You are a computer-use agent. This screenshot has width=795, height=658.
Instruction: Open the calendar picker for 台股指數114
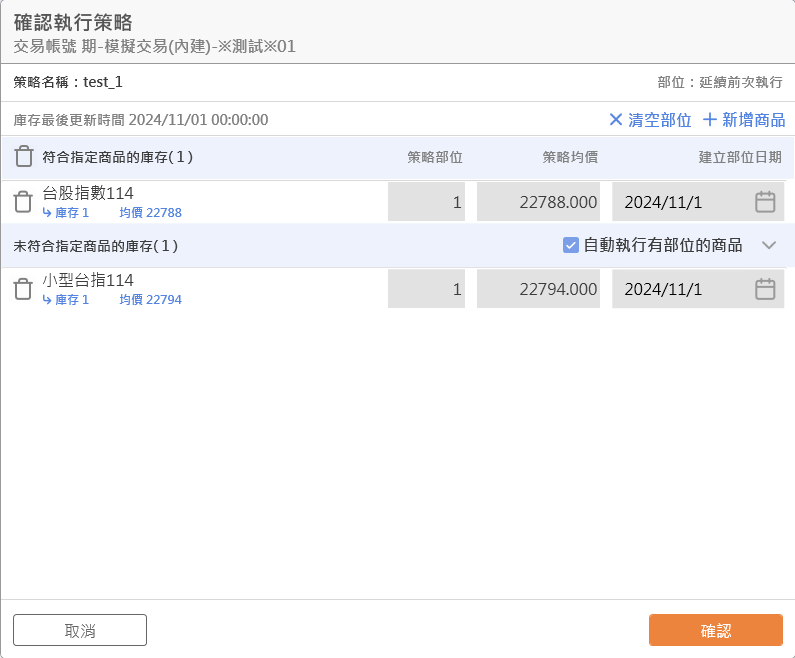coord(765,202)
